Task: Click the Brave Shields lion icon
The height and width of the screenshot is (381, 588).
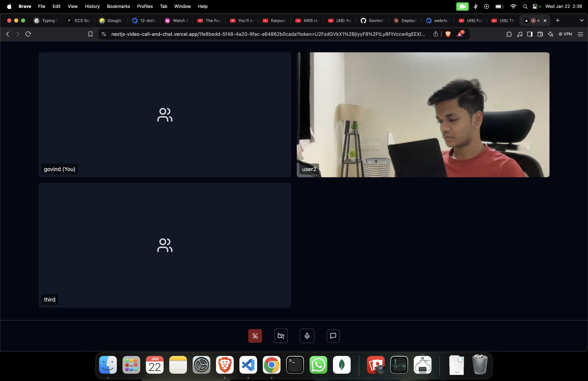Action: pyautogui.click(x=448, y=34)
